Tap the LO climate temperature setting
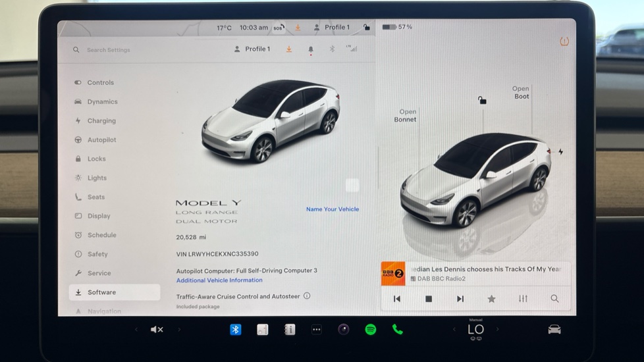Screen dimensions: 644x362 click(x=476, y=330)
